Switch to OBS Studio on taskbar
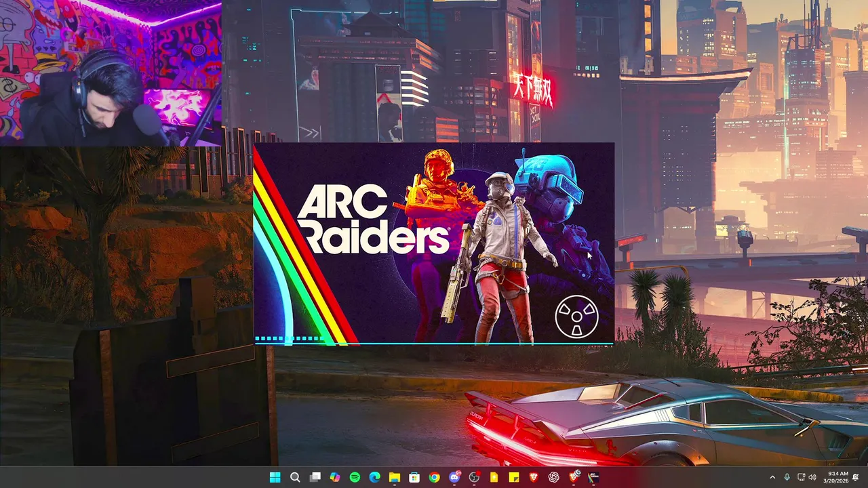This screenshot has height=488, width=868. tap(474, 477)
